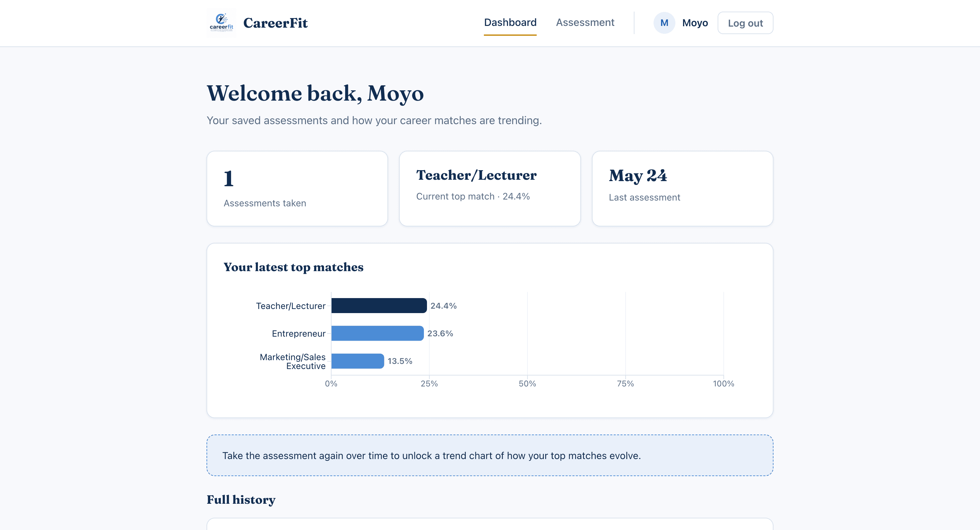Click the 0% axis tick label
Screen dimensions: 980x530
[331, 384]
